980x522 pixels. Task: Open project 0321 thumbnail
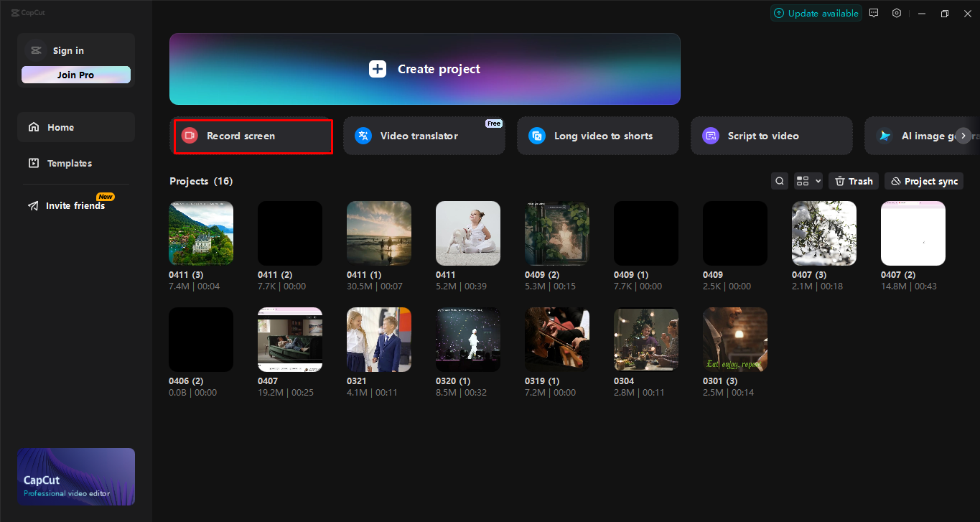pos(379,340)
